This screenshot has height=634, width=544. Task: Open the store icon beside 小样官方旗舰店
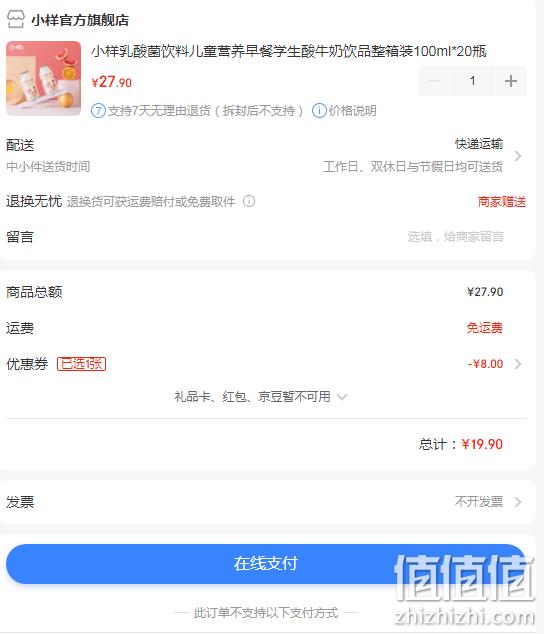16,19
